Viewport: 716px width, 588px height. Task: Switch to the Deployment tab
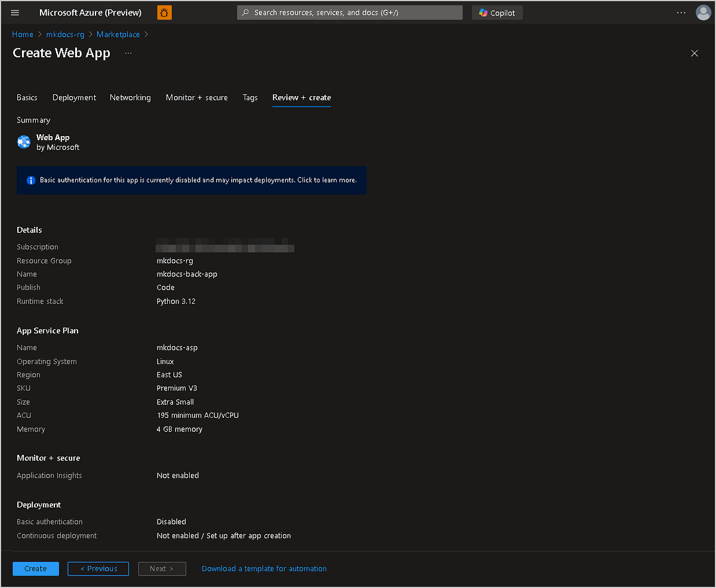click(74, 97)
